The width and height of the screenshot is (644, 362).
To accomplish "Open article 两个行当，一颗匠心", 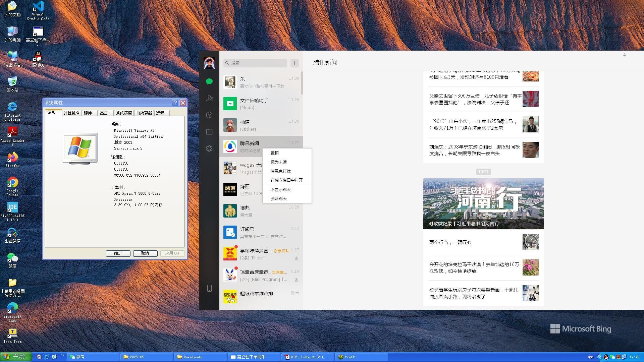I will click(x=483, y=242).
